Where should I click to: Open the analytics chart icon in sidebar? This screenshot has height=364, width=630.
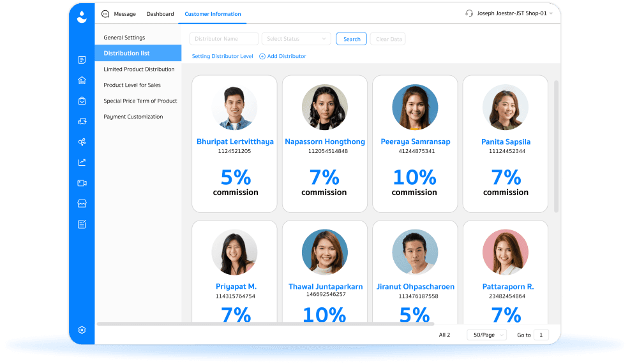pos(82,163)
